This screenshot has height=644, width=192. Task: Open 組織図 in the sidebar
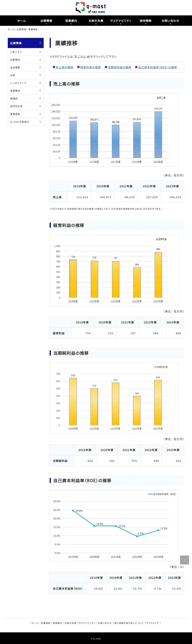26,99
